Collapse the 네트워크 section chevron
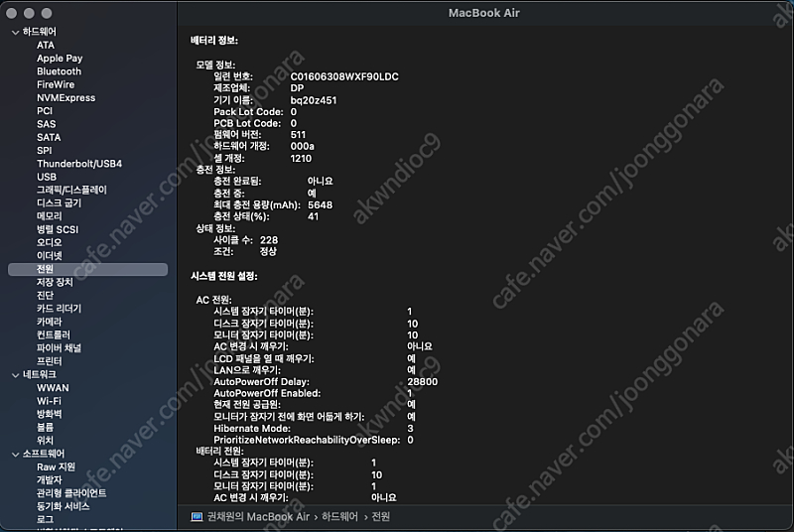794x532 pixels. pos(15,375)
